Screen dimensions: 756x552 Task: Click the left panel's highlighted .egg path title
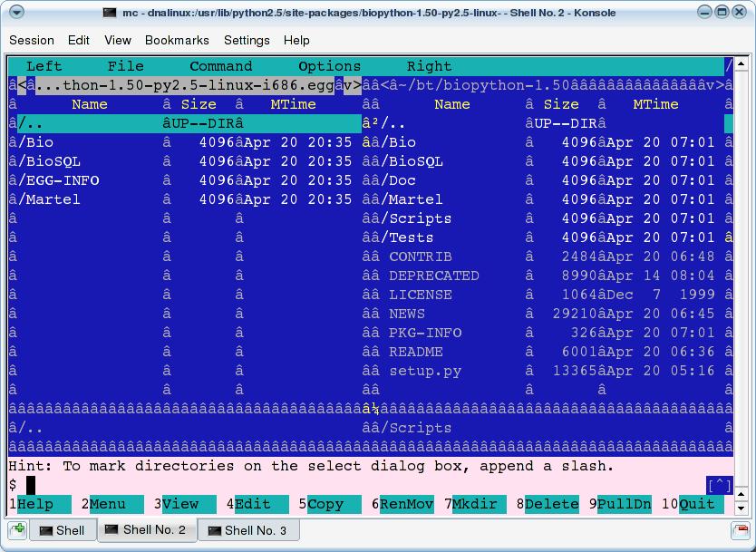185,85
